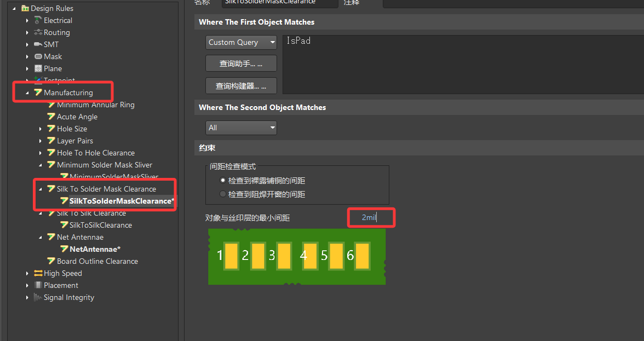644x341 pixels.
Task: Click the rule name input field
Action: tap(280, 3)
